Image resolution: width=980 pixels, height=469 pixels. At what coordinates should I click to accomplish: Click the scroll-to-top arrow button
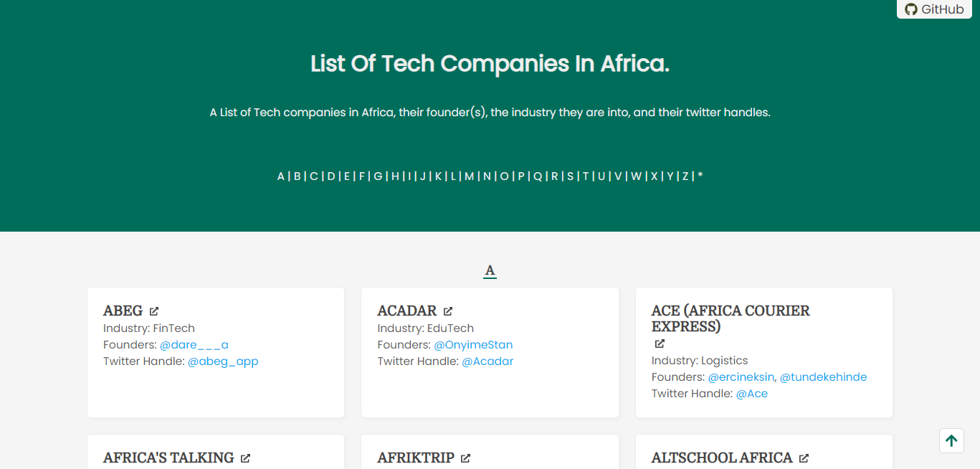pyautogui.click(x=951, y=440)
